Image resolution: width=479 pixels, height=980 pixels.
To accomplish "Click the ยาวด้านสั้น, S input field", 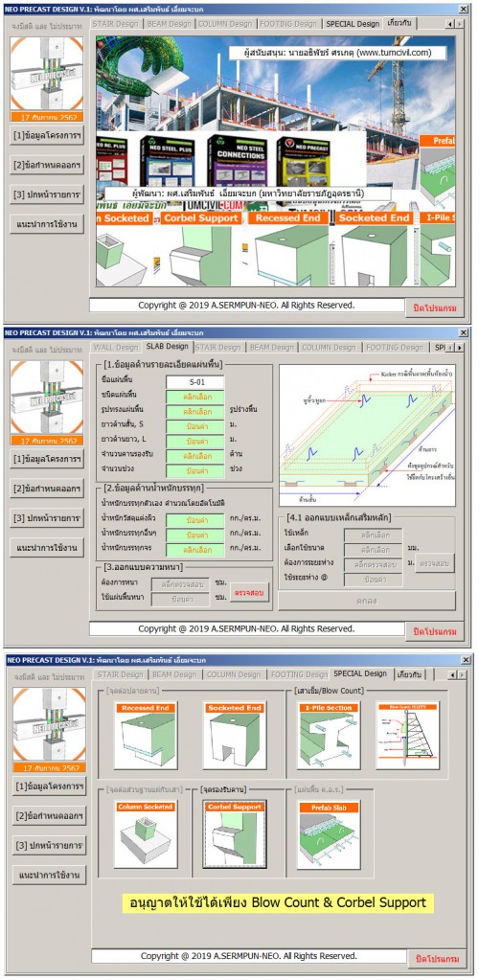I will [x=195, y=426].
